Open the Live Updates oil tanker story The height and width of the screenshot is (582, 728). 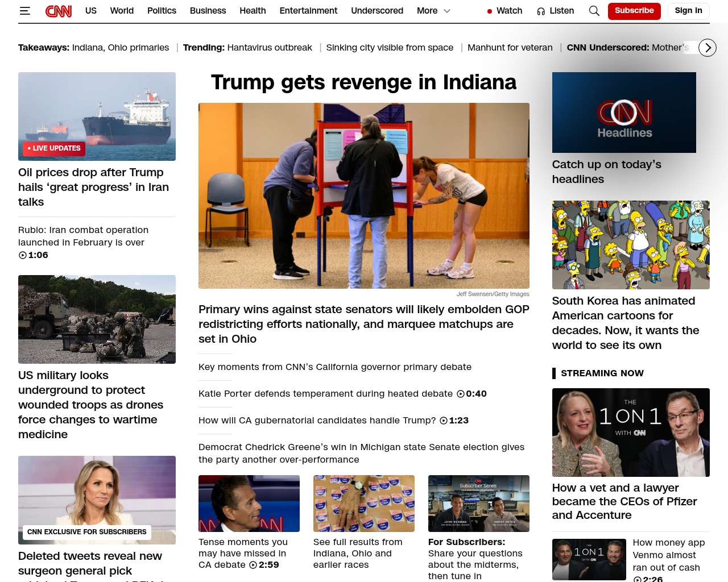pyautogui.click(x=97, y=117)
